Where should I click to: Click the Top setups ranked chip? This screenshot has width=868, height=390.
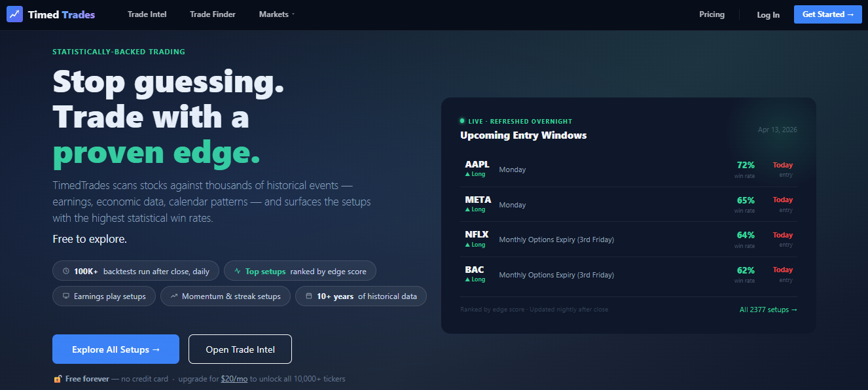coord(300,271)
